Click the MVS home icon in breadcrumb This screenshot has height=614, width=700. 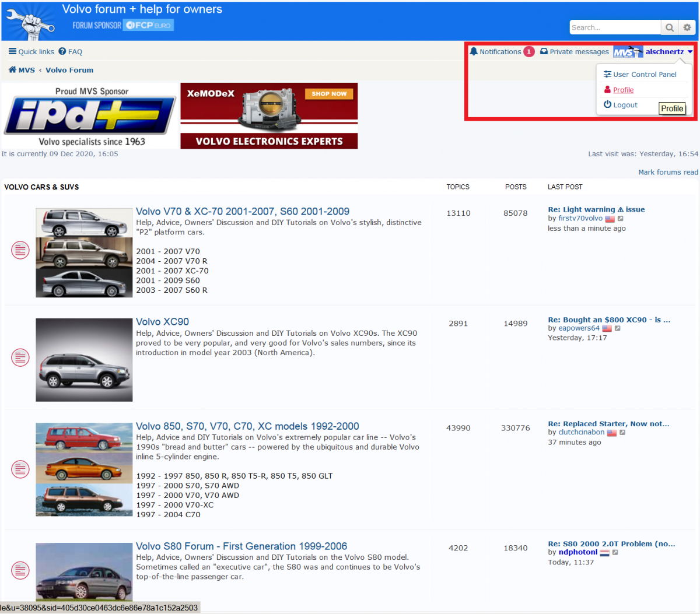(12, 70)
